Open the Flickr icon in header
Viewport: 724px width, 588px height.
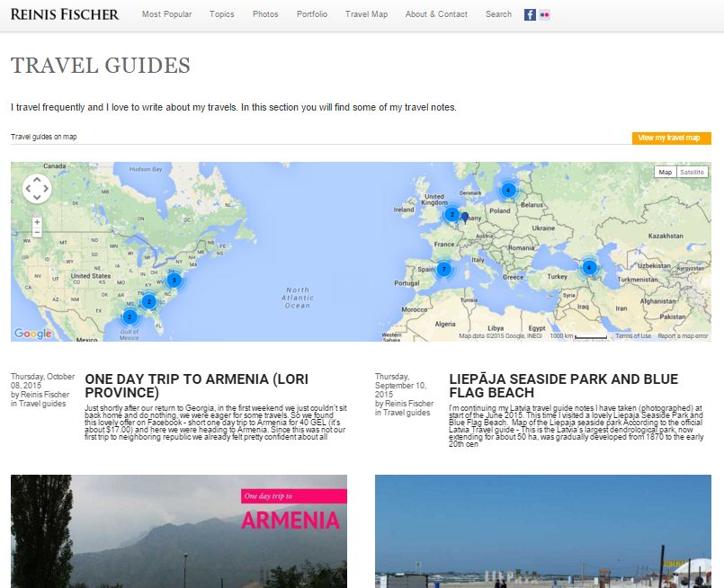point(544,14)
